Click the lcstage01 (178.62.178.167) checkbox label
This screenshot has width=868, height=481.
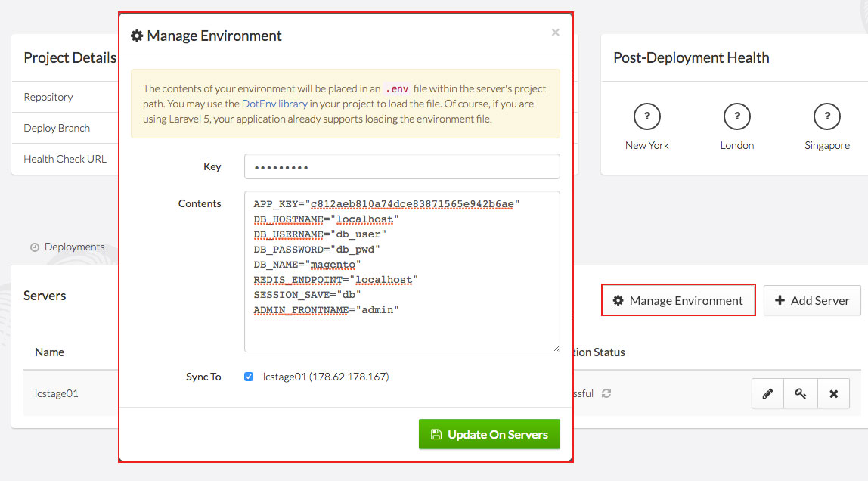325,377
